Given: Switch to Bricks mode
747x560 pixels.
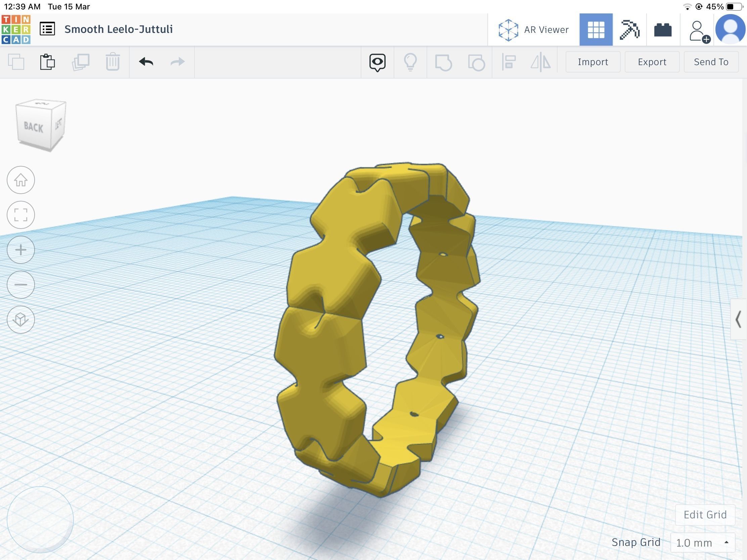Looking at the screenshot, I should [663, 30].
